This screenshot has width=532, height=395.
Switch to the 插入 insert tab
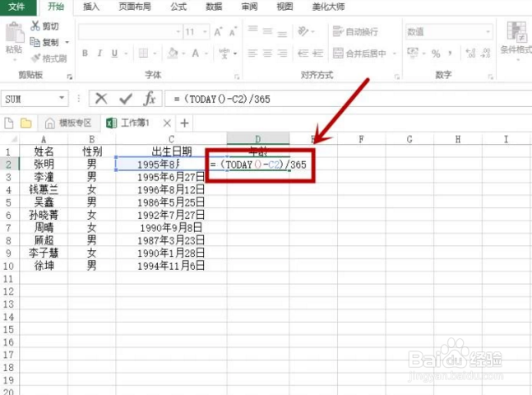[x=91, y=7]
